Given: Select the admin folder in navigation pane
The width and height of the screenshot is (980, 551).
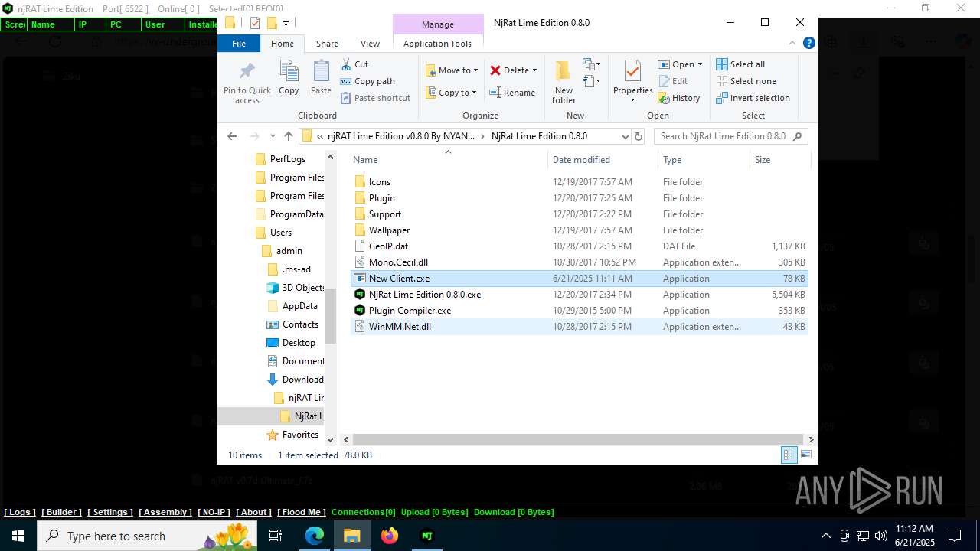Looking at the screenshot, I should coord(289,251).
